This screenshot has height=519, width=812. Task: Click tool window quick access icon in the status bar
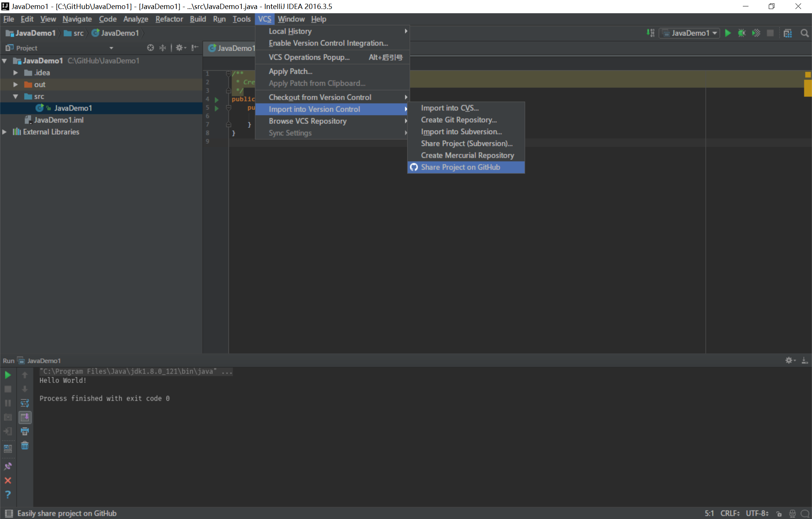point(9,513)
